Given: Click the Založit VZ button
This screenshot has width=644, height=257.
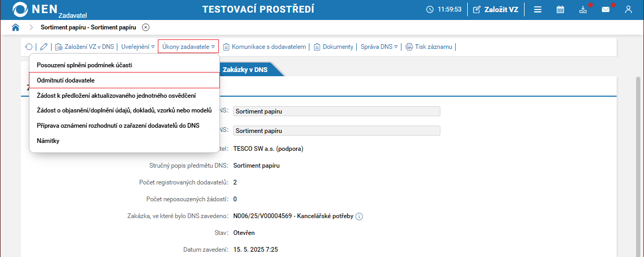Looking at the screenshot, I should [x=496, y=9].
